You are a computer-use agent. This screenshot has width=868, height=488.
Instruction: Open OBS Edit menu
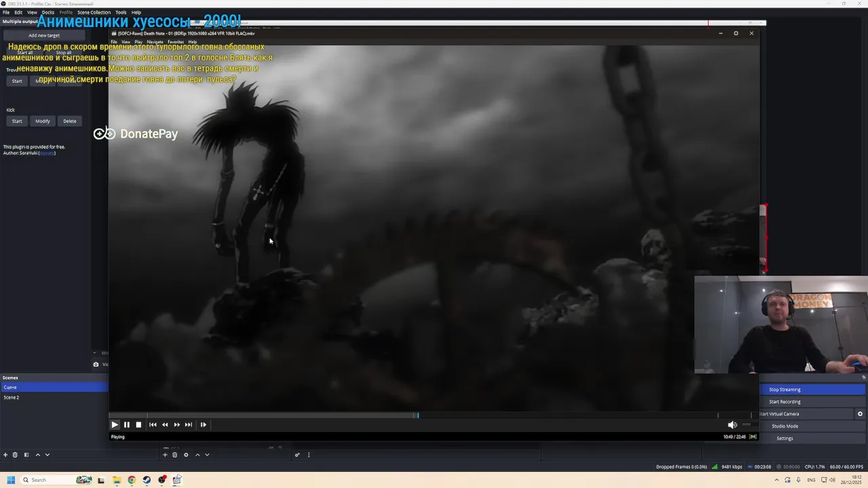[18, 12]
